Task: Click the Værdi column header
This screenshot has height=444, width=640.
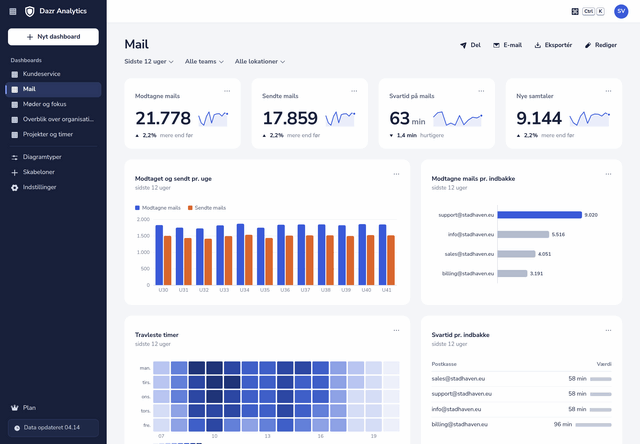Action: (604, 364)
